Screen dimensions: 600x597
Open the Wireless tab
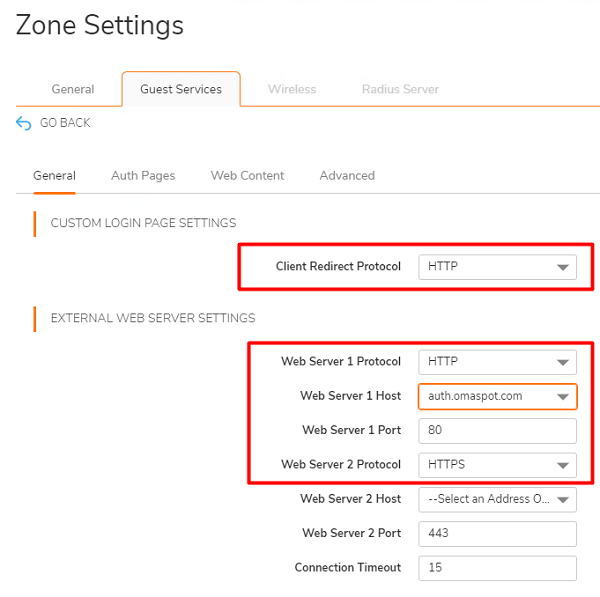(x=292, y=89)
